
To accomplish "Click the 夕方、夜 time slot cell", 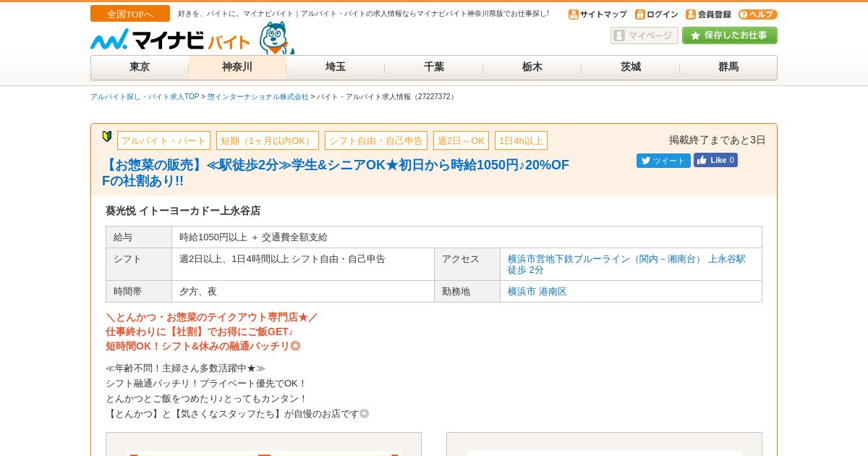I will (303, 292).
